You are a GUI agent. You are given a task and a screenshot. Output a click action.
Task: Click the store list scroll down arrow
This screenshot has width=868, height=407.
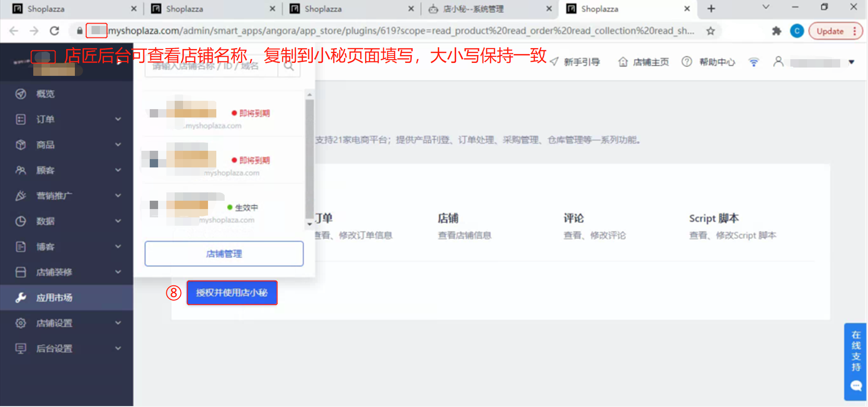310,224
